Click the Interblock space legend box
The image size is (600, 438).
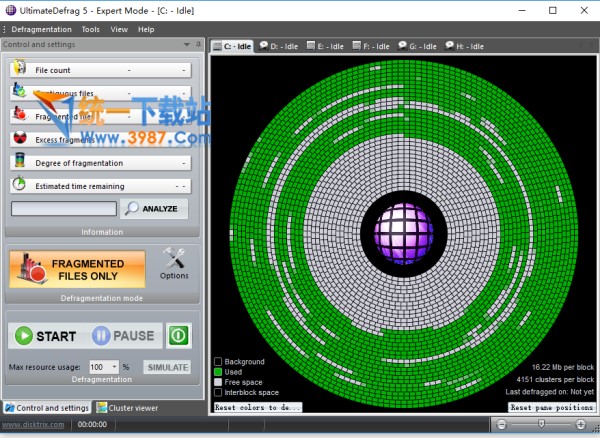[x=218, y=392]
